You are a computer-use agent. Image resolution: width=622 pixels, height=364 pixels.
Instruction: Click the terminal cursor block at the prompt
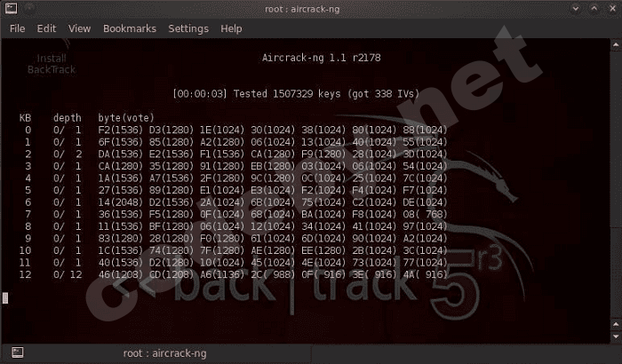tap(5, 298)
